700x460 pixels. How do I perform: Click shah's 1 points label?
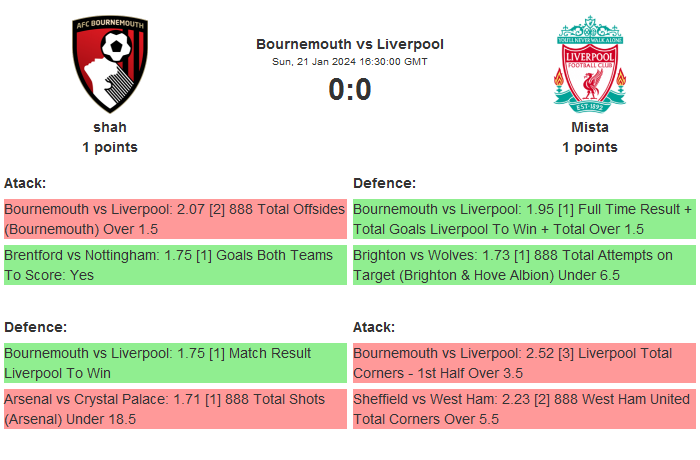[110, 147]
